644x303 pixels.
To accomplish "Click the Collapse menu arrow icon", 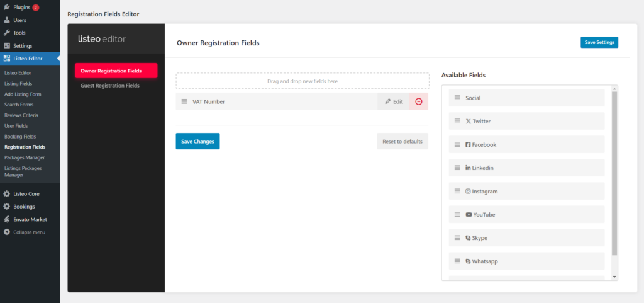I will coord(6,232).
